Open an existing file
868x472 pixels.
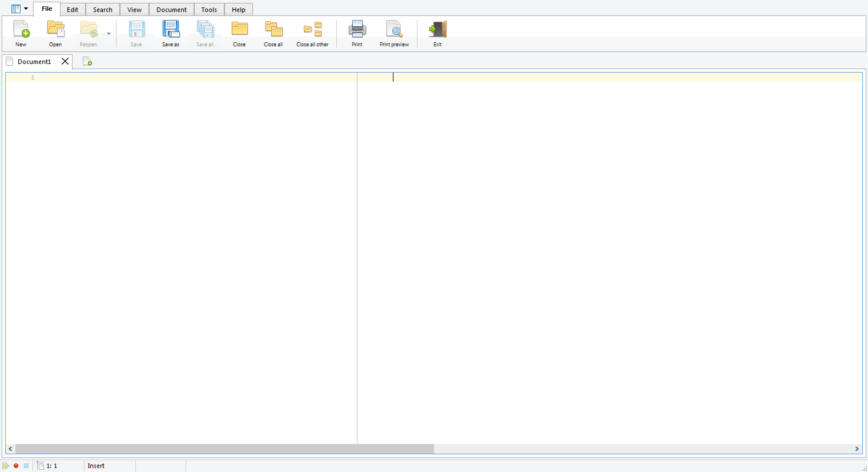(x=55, y=31)
